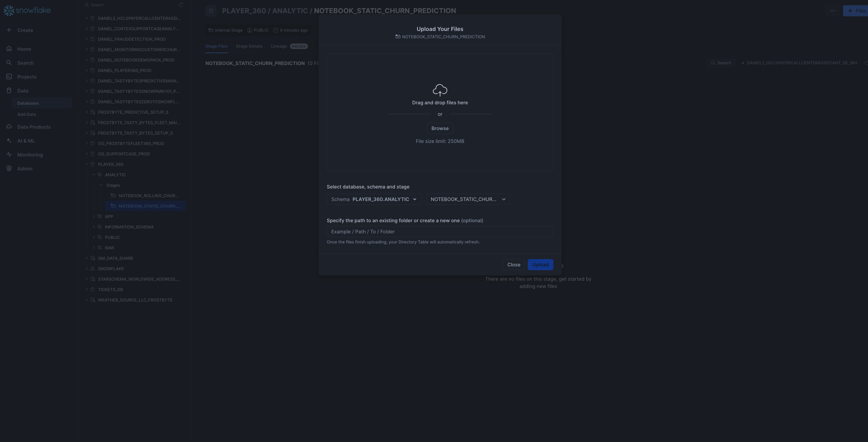
Task: Open sidebar Search
Action: pos(9,63)
